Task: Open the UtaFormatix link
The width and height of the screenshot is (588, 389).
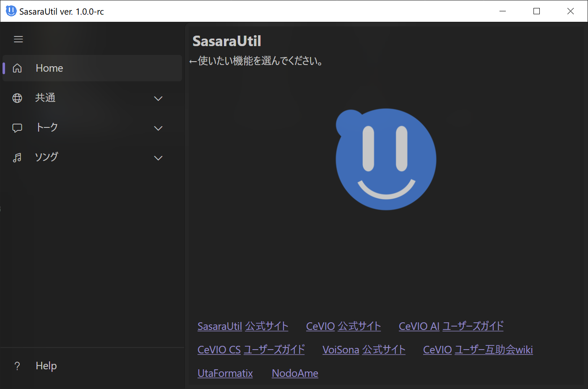Action: pyautogui.click(x=225, y=373)
